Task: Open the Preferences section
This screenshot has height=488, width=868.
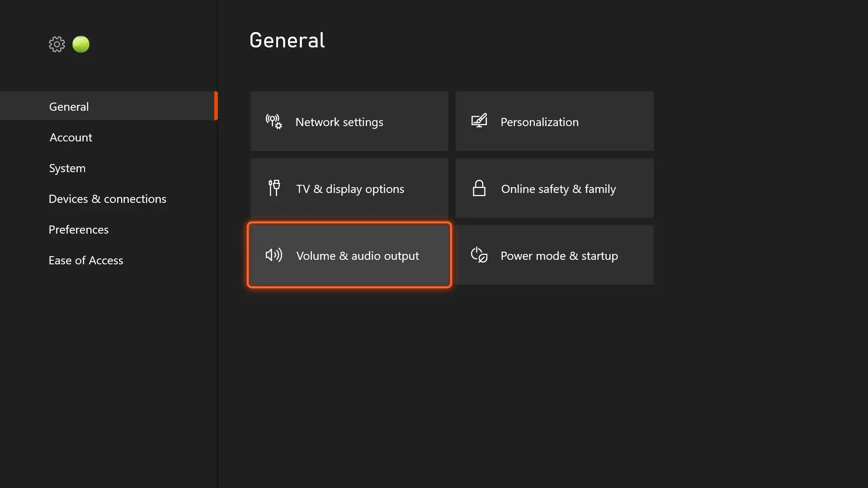Action: 78,230
